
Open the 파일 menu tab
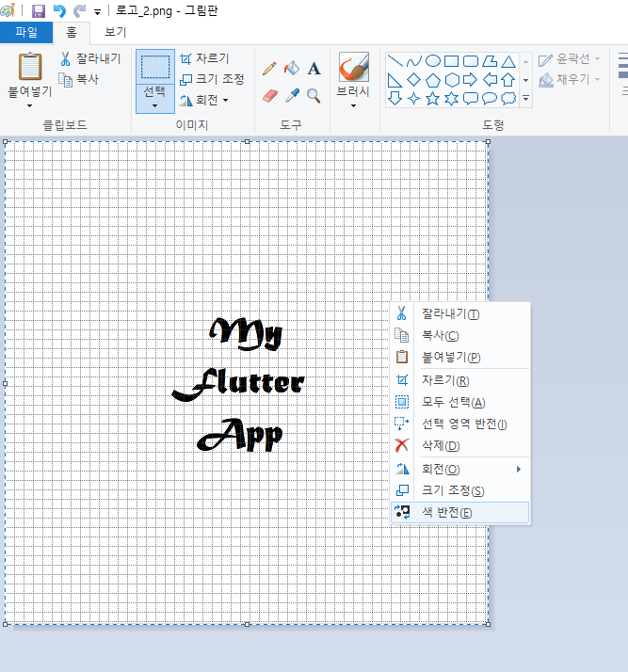tap(26, 33)
